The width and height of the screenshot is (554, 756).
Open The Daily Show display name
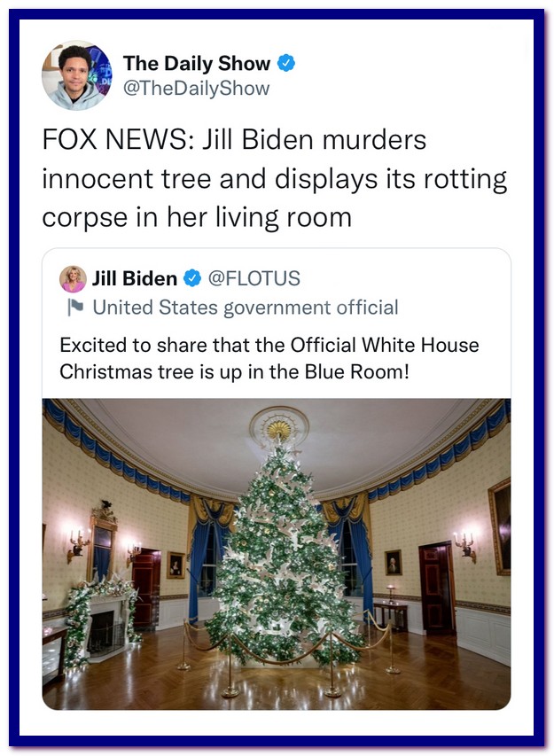click(197, 63)
